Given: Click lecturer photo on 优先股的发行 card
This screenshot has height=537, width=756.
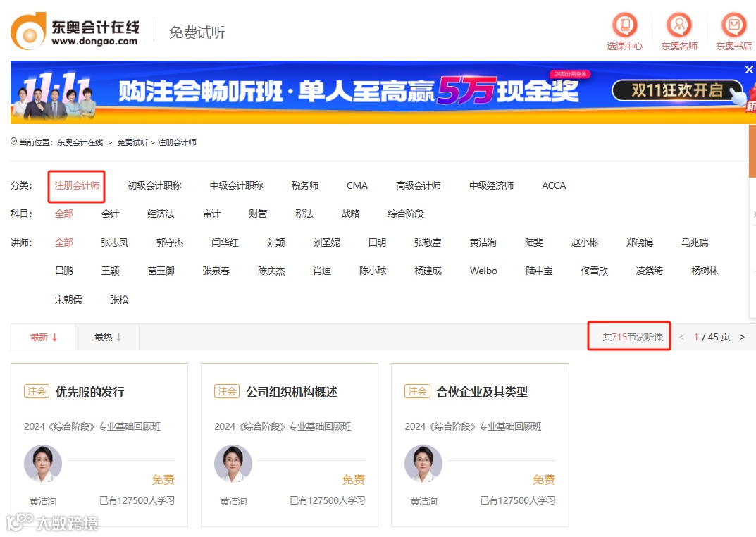Looking at the screenshot, I should (43, 463).
